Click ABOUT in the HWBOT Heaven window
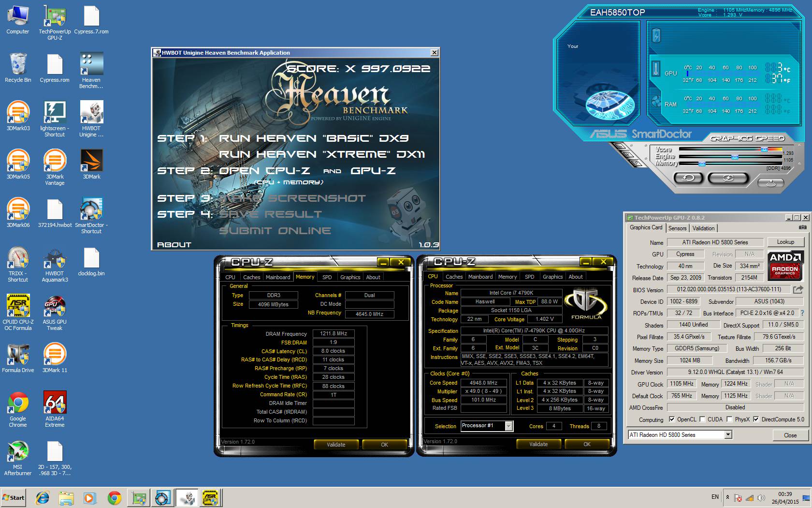The width and height of the screenshot is (812, 508). coord(174,244)
